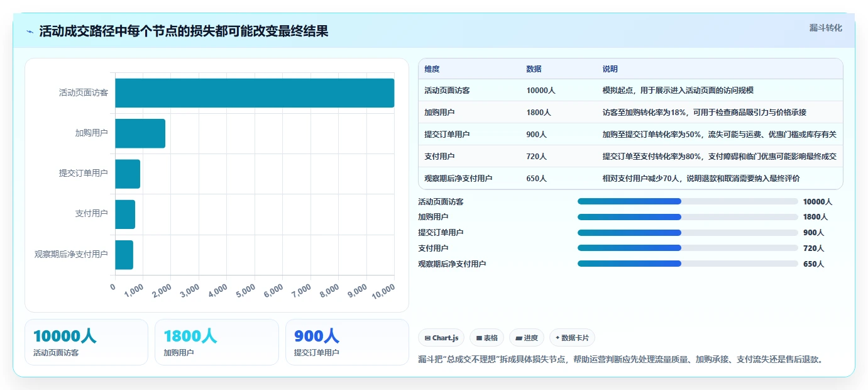Image resolution: width=868 pixels, height=390 pixels.
Task: Click chart y-axis label 加购用户
Action: click(92, 133)
